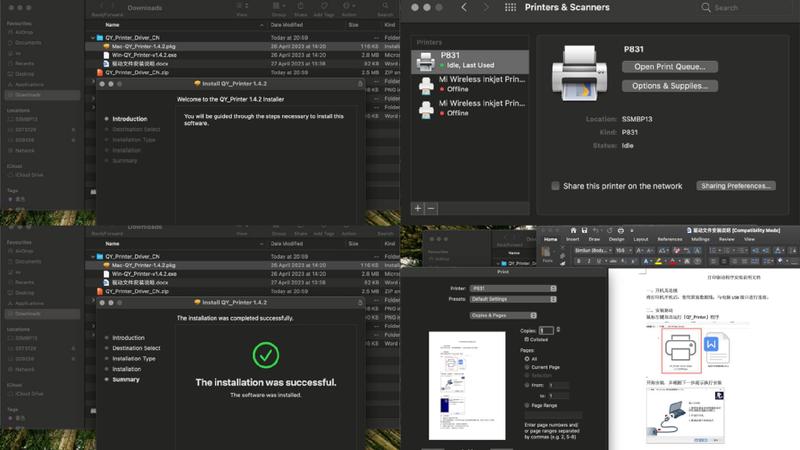The width and height of the screenshot is (800, 450).
Task: Remove printer with the minus button
Action: (x=431, y=208)
